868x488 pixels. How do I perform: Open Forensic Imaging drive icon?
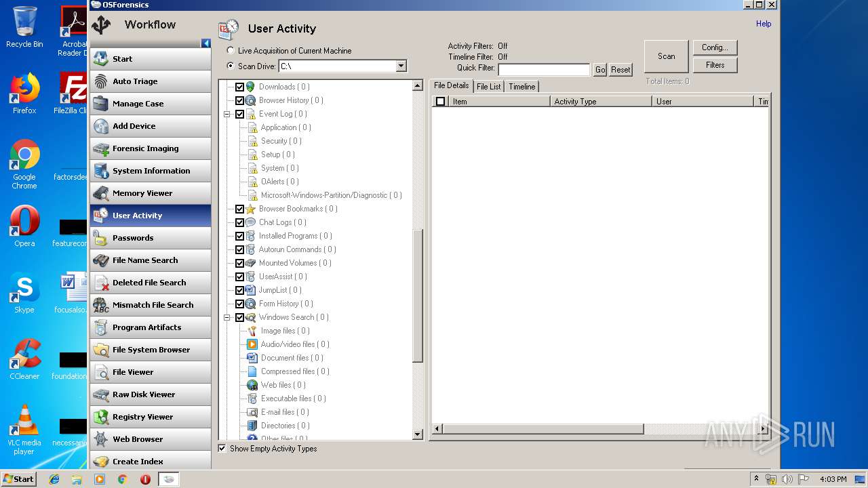tap(101, 148)
